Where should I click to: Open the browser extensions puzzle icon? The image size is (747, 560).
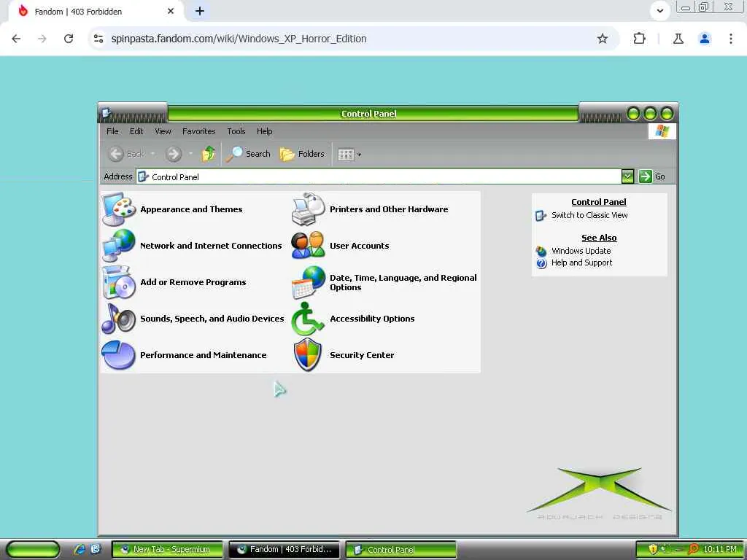(639, 39)
